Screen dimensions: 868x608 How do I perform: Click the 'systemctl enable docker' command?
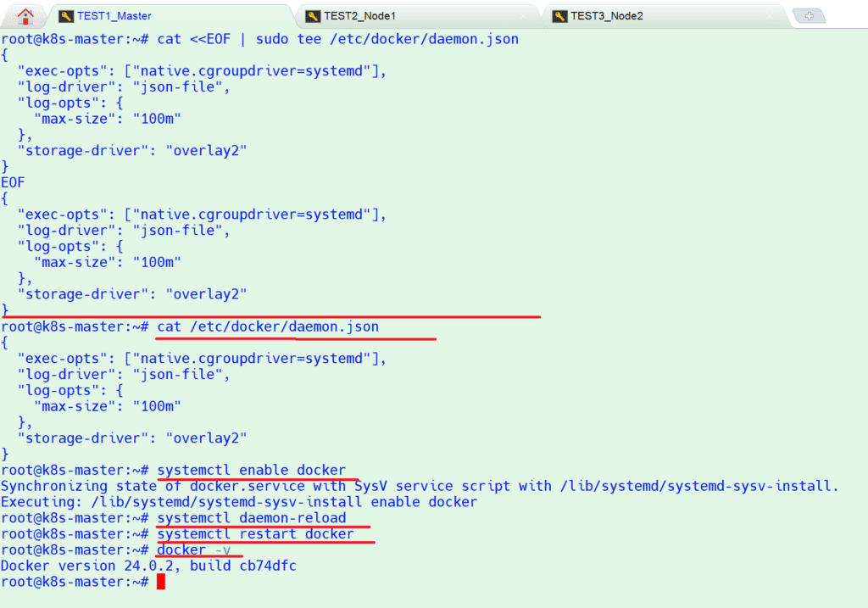point(252,470)
